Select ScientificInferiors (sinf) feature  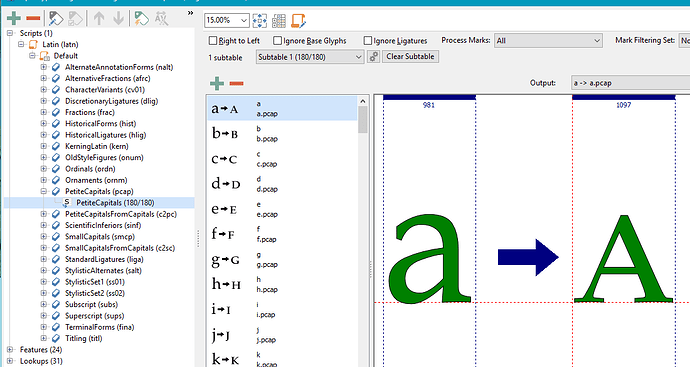coord(103,225)
